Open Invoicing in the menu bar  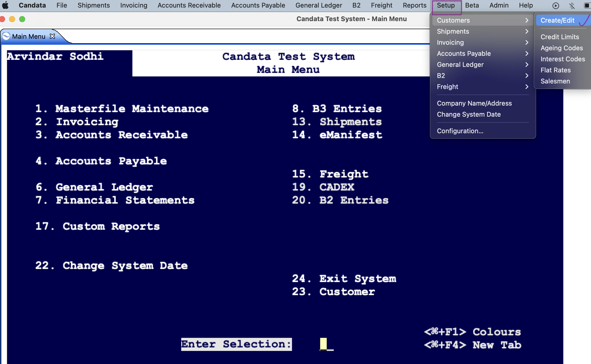(134, 5)
